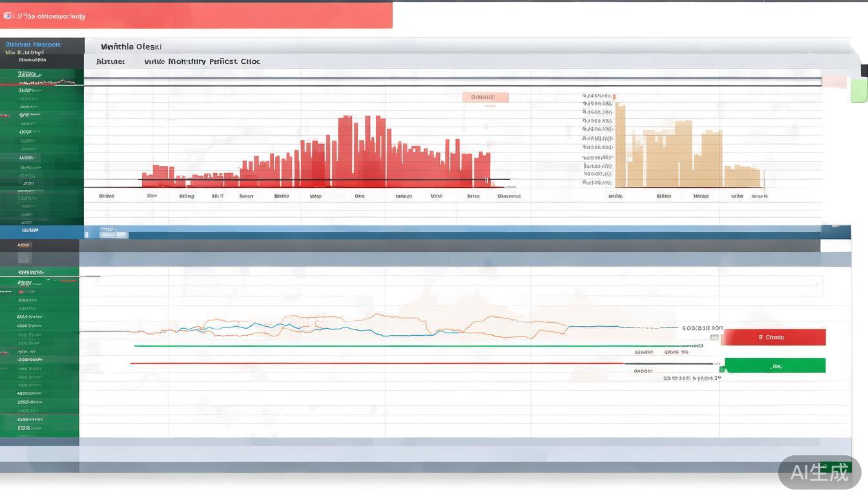868x496 pixels.
Task: Click the small logo icon in the red header
Action: coord(8,15)
